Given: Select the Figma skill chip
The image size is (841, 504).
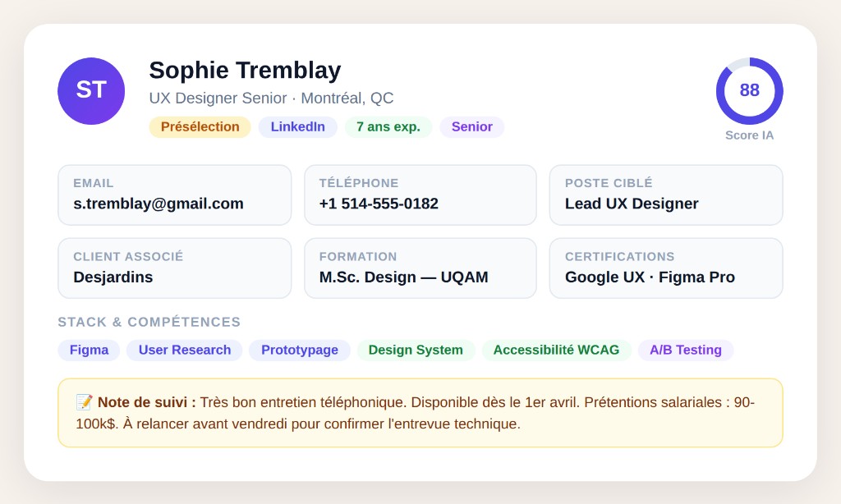Looking at the screenshot, I should [x=89, y=350].
